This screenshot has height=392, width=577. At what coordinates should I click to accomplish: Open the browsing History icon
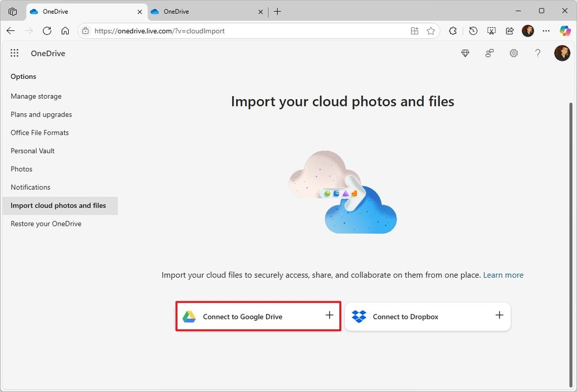473,30
